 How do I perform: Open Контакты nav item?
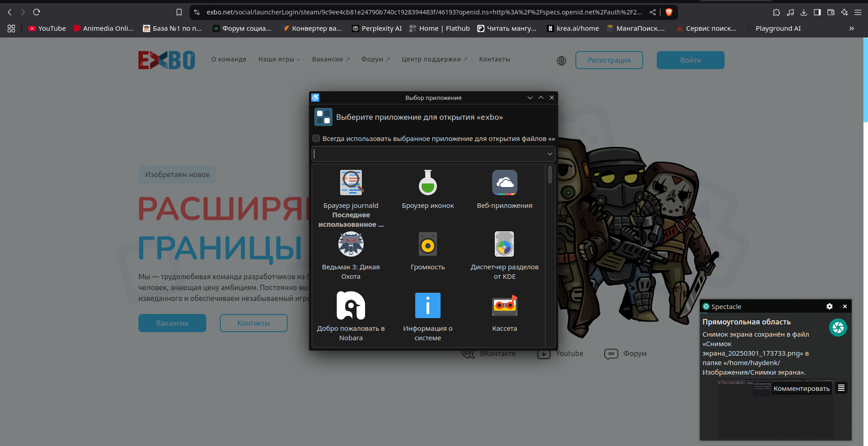pyautogui.click(x=494, y=59)
